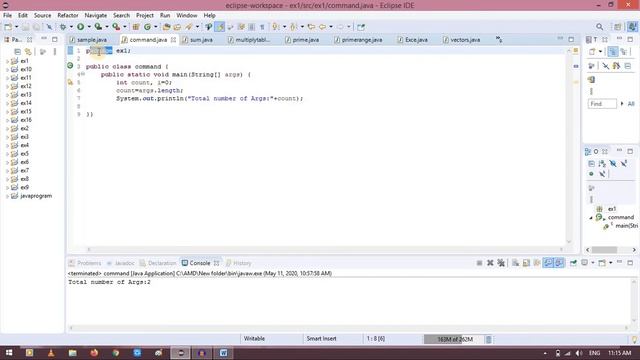Open dropdown arrow next to New Class icon
Viewport: 640px width, 360px height.
156,27
